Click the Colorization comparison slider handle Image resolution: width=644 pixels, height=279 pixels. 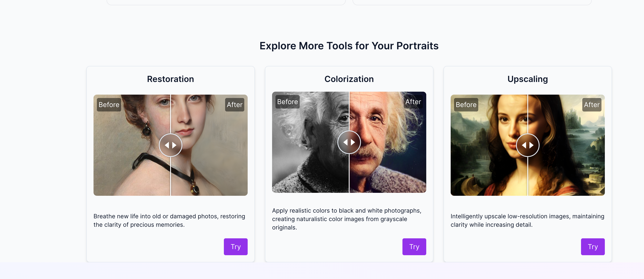coord(349,142)
